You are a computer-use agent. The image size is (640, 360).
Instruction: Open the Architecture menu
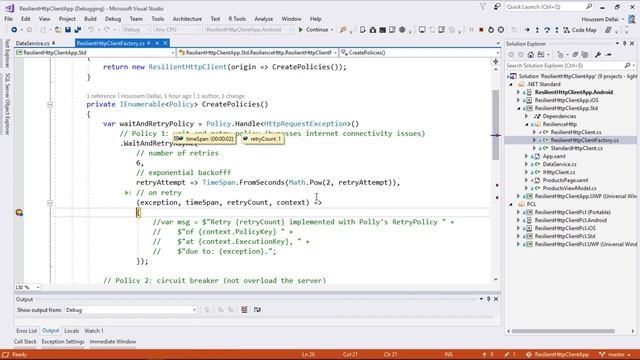point(187,19)
